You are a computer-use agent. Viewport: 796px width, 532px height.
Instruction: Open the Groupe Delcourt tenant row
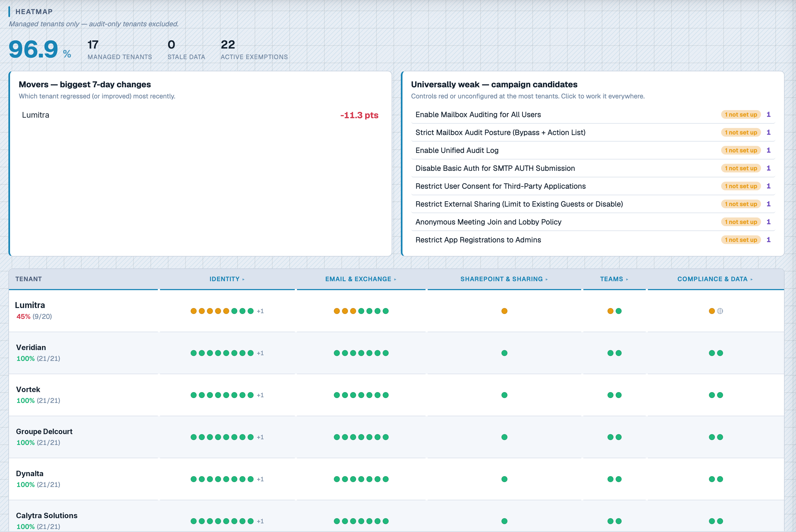point(396,437)
